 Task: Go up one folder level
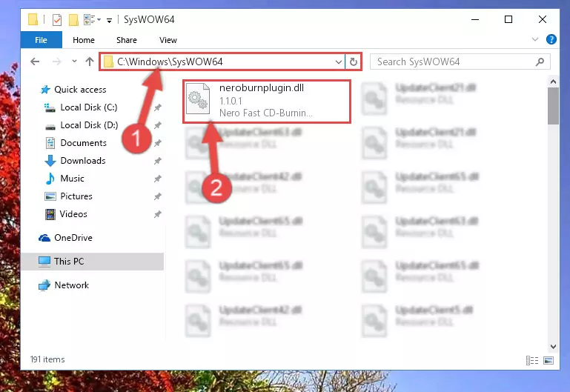pyautogui.click(x=90, y=62)
